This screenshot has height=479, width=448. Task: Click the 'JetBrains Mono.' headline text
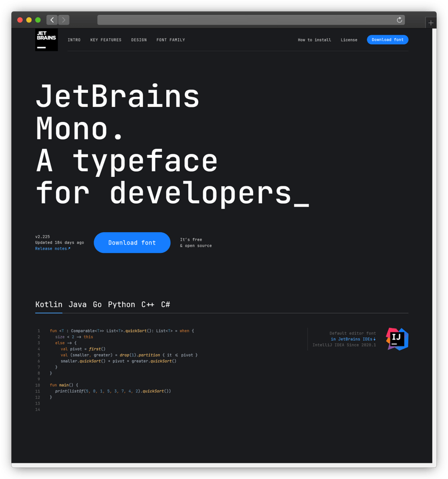[x=118, y=112]
